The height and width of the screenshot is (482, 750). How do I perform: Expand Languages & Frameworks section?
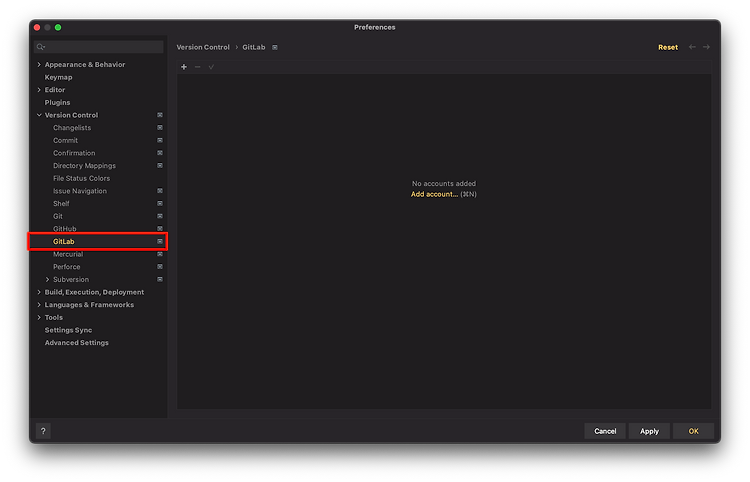39,305
